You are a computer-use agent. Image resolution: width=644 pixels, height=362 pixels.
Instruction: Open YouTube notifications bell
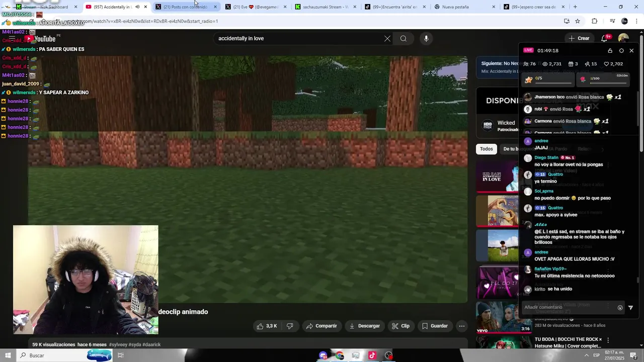click(604, 38)
